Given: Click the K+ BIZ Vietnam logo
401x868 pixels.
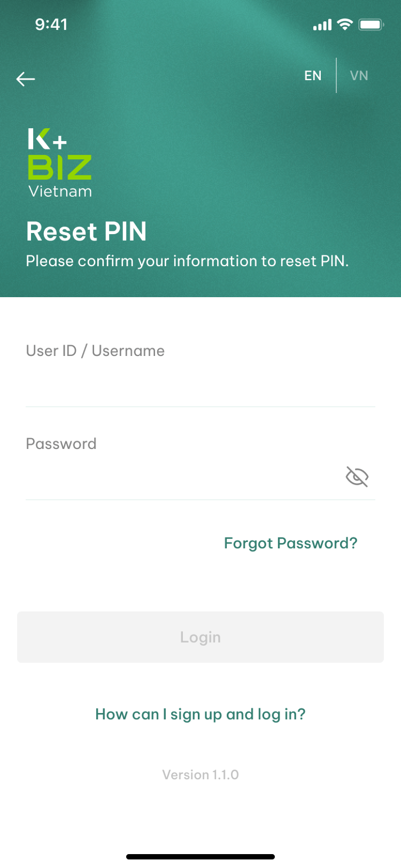Looking at the screenshot, I should tap(60, 163).
